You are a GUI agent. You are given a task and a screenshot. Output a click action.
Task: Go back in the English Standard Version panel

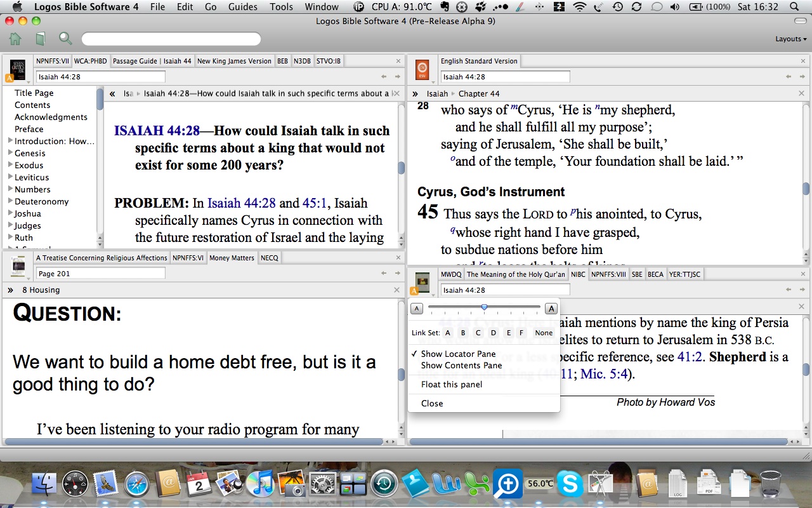click(x=789, y=77)
